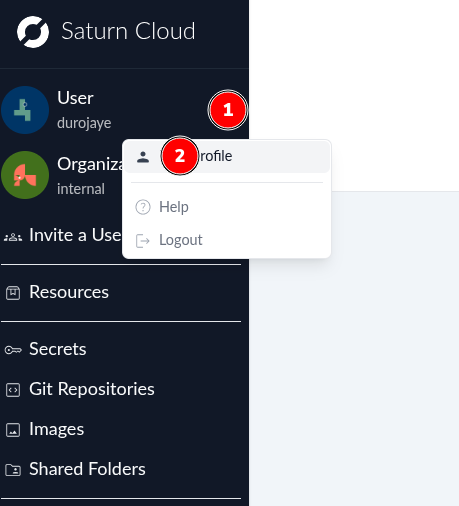
Task: Click the Resources box icon
Action: tap(13, 293)
